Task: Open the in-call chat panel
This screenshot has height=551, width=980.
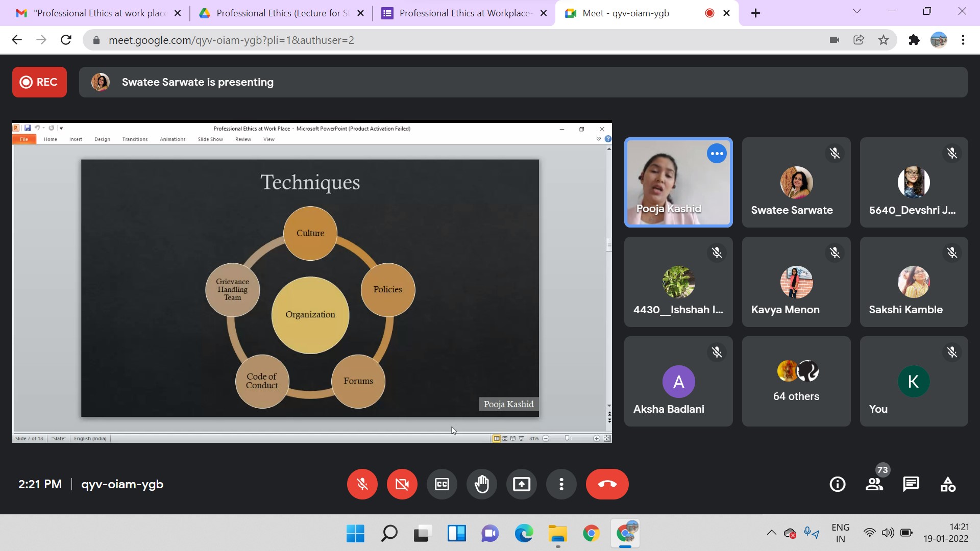Action: click(x=911, y=484)
